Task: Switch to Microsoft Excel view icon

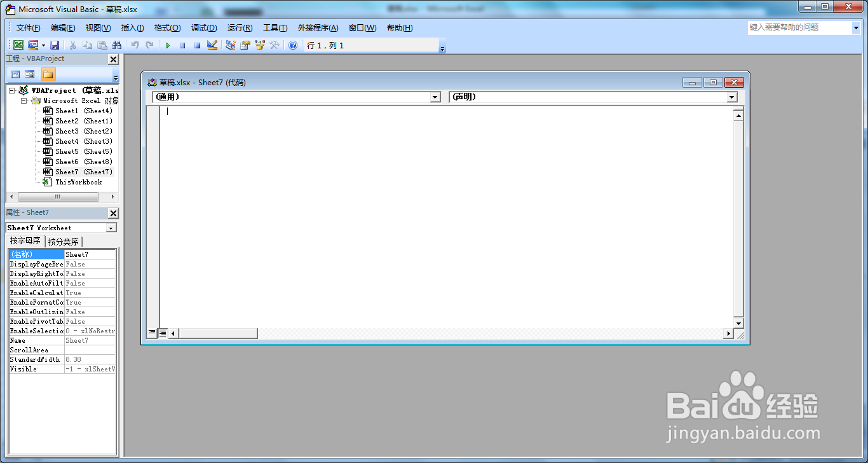Action: [18, 45]
